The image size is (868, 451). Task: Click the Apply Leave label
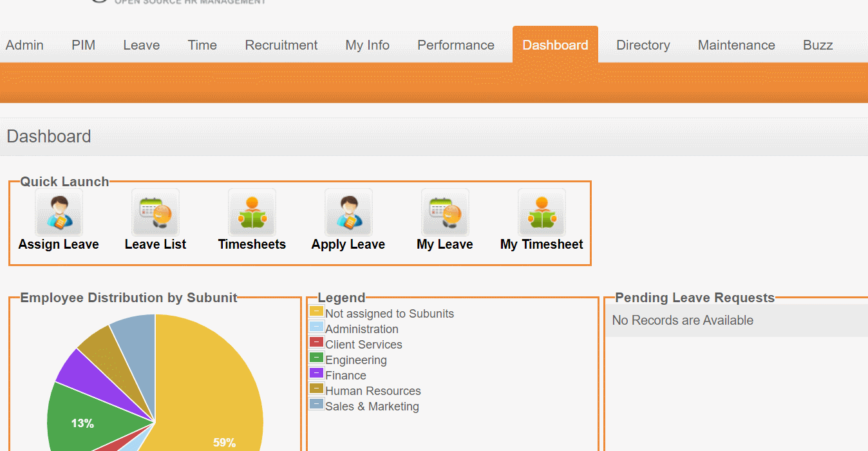coord(348,244)
